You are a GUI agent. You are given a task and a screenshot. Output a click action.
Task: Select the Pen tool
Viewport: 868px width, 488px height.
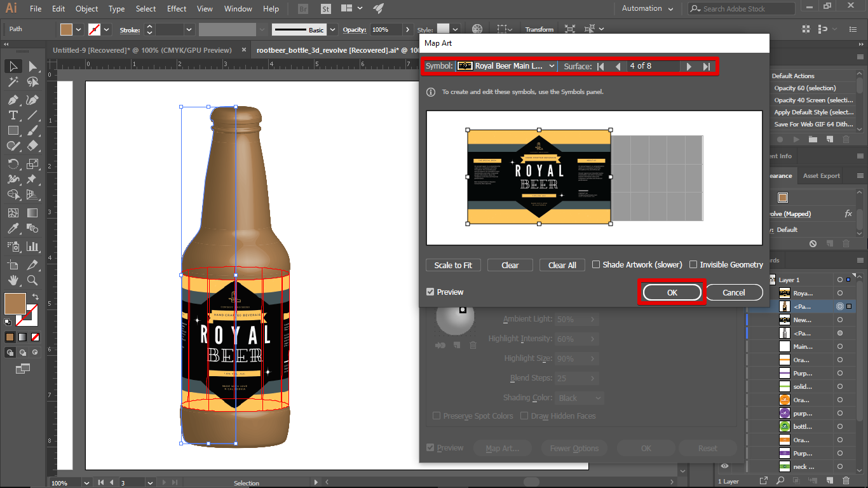[x=13, y=98]
